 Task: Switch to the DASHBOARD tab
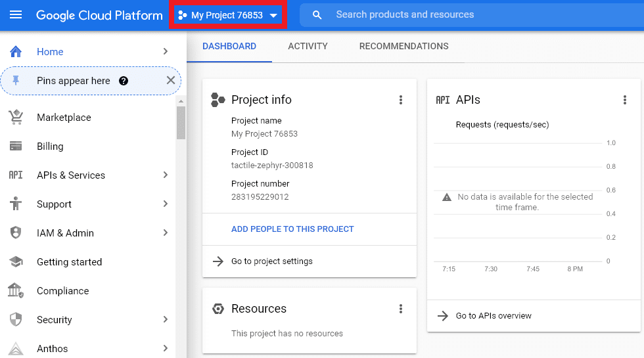pyautogui.click(x=229, y=47)
